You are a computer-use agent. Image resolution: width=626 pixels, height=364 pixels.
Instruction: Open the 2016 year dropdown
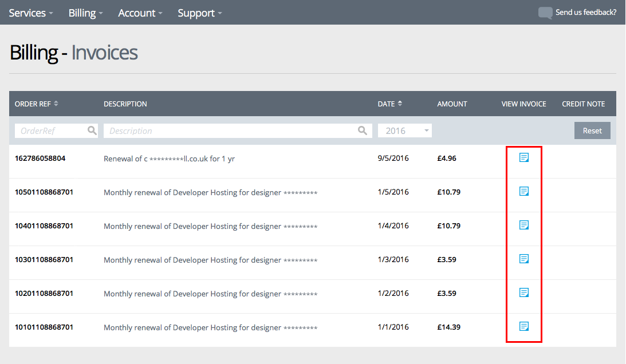point(405,130)
